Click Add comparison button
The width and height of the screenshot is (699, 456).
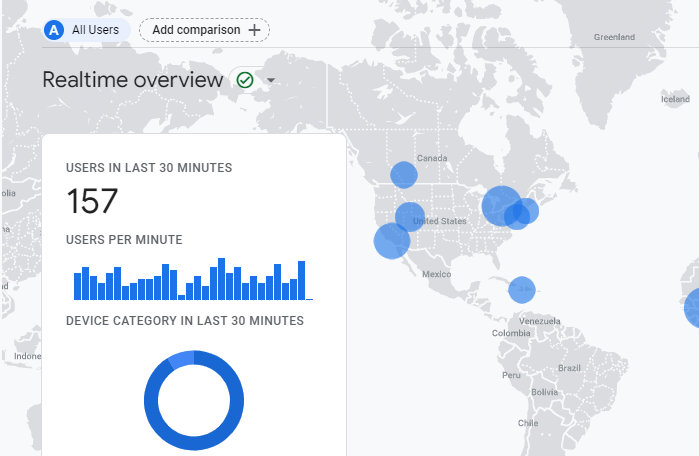(204, 30)
